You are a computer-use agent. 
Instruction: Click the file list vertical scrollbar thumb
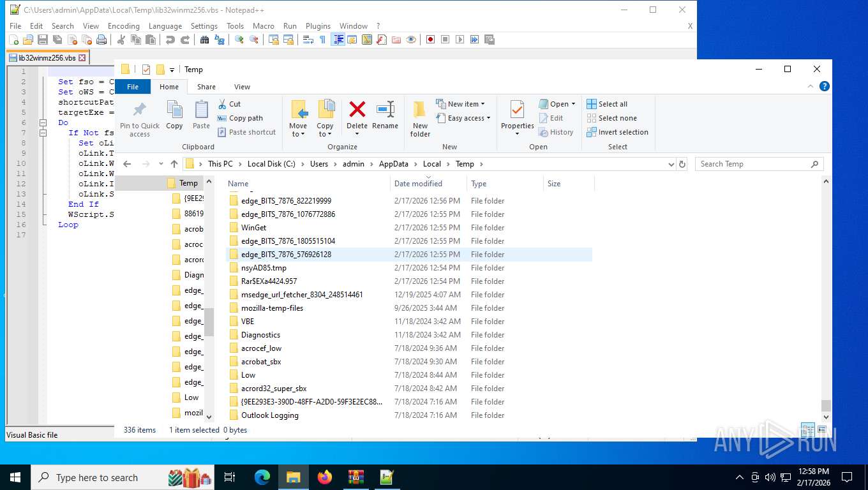(826, 406)
